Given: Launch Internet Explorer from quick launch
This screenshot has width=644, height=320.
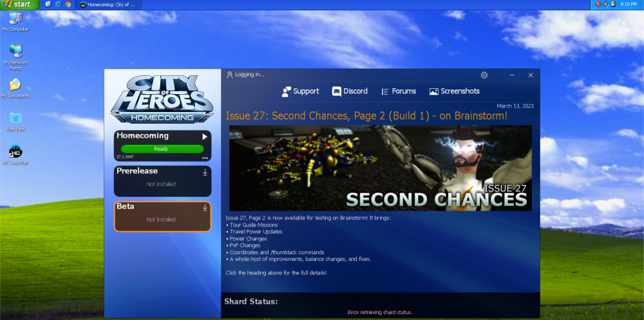Looking at the screenshot, I should click(58, 5).
